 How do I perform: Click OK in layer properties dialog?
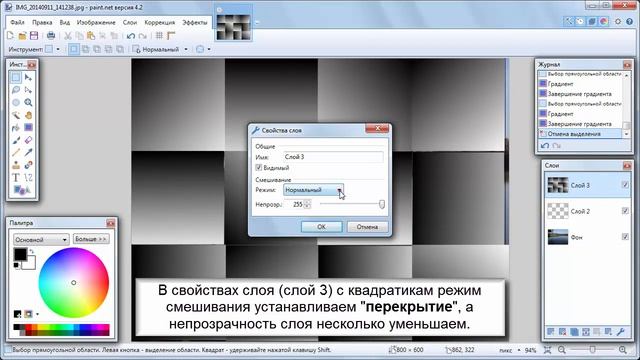[322, 227]
